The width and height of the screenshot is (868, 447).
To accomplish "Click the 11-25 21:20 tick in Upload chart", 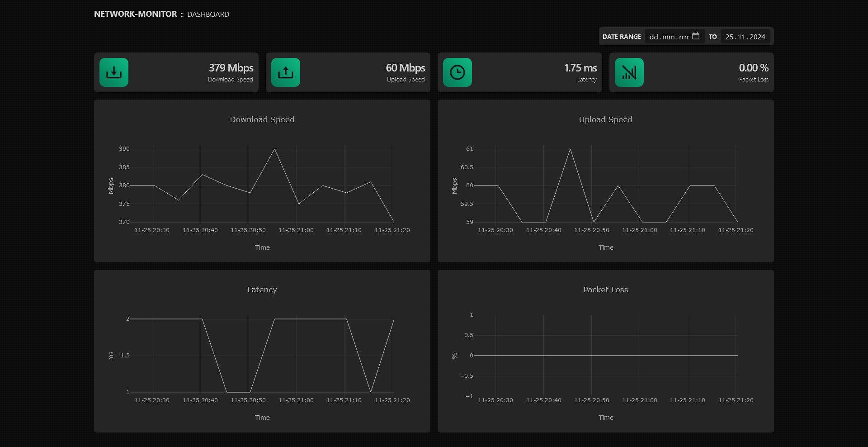I will coord(736,230).
